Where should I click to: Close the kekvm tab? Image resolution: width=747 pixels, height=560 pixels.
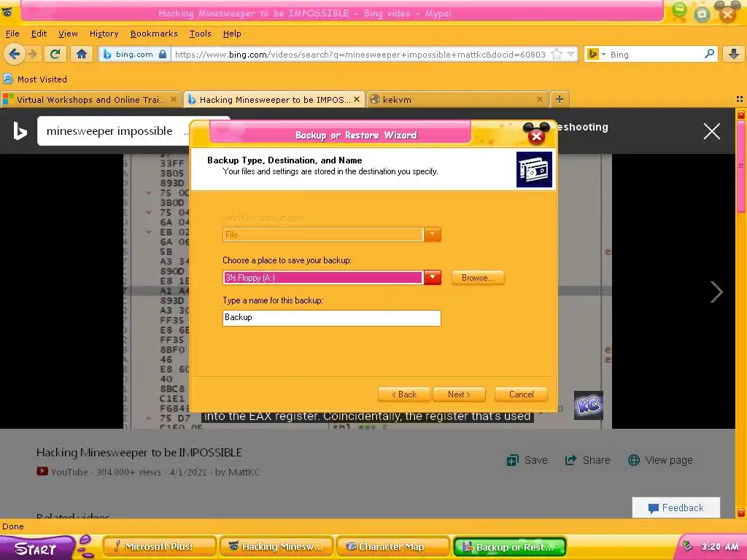[x=539, y=99]
